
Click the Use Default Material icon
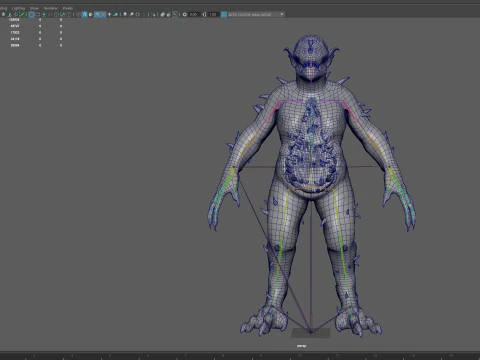91,14
